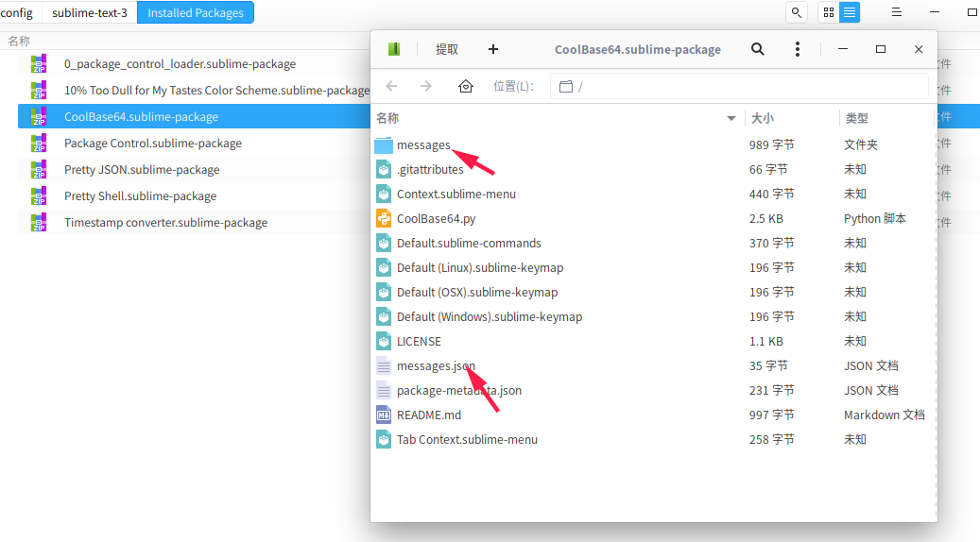Click zip icon of Package Control.sublime-package

[x=39, y=143]
